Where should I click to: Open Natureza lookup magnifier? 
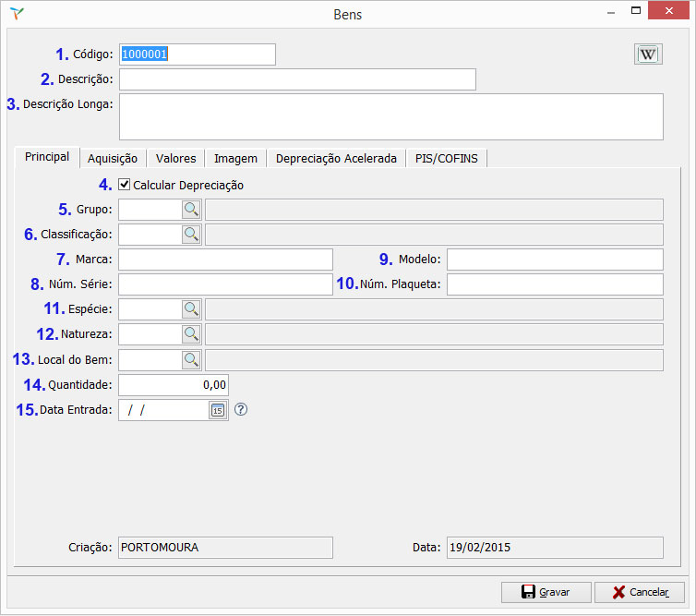[191, 334]
